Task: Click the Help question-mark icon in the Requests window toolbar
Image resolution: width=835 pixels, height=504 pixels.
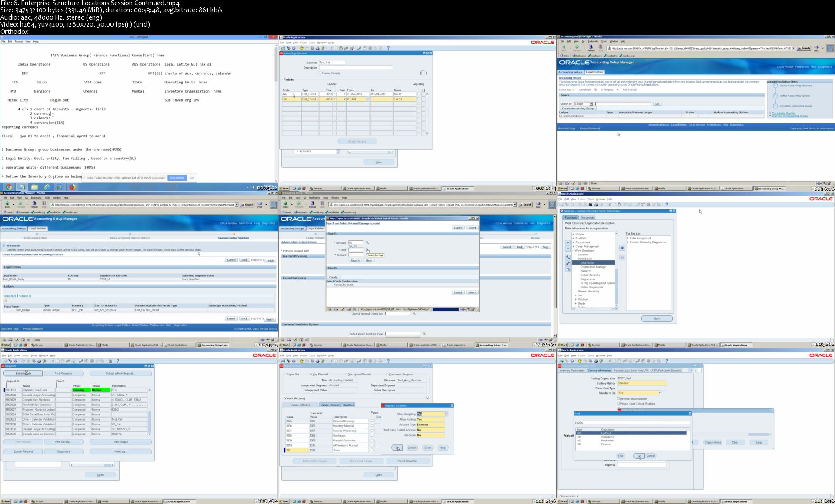Action: tap(117, 361)
